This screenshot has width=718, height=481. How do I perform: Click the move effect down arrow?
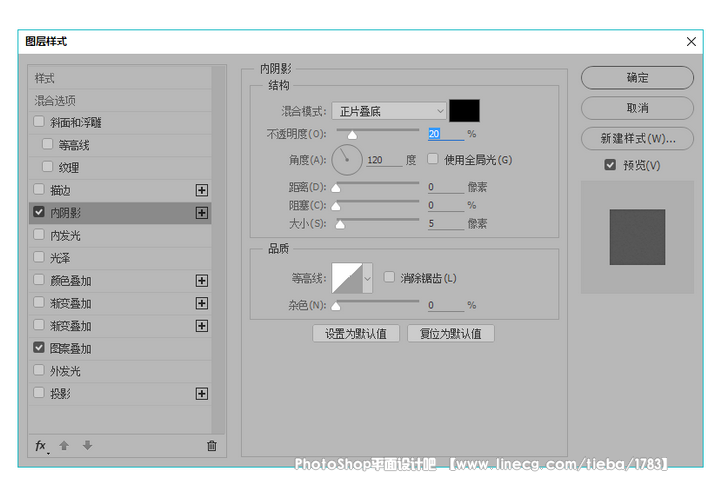(87, 445)
